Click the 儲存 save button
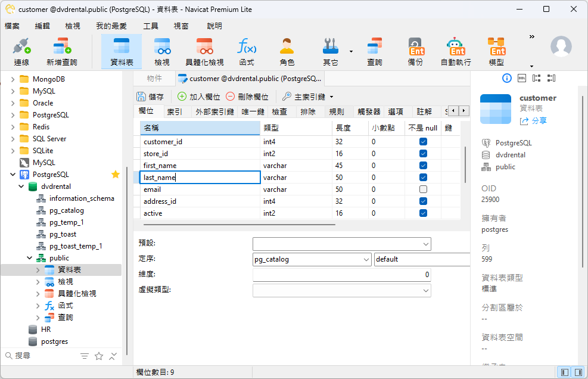 pos(150,97)
